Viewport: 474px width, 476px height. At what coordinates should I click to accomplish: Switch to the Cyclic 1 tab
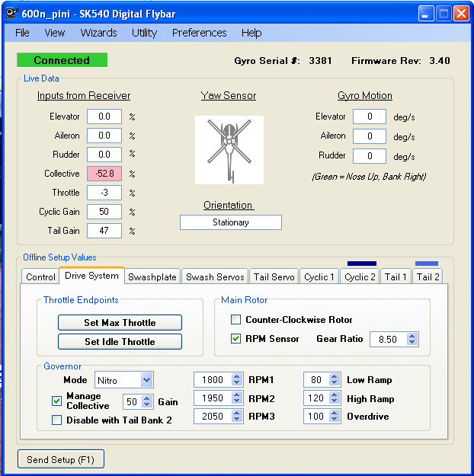coord(319,276)
